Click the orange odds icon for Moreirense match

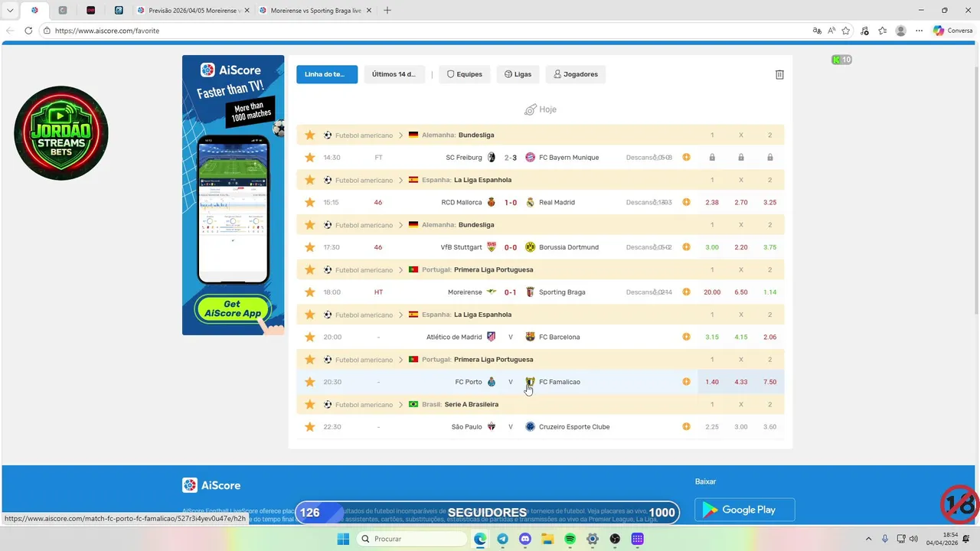point(686,292)
